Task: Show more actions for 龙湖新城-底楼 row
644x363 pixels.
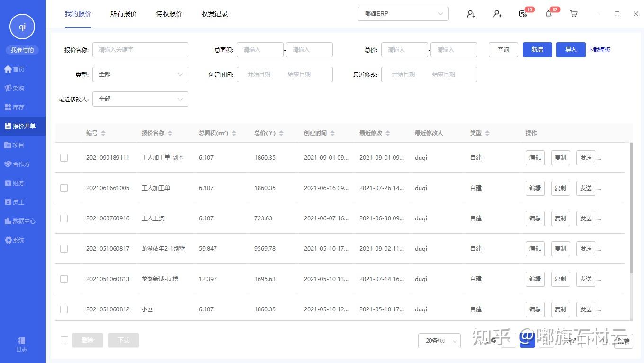Action: (599, 279)
